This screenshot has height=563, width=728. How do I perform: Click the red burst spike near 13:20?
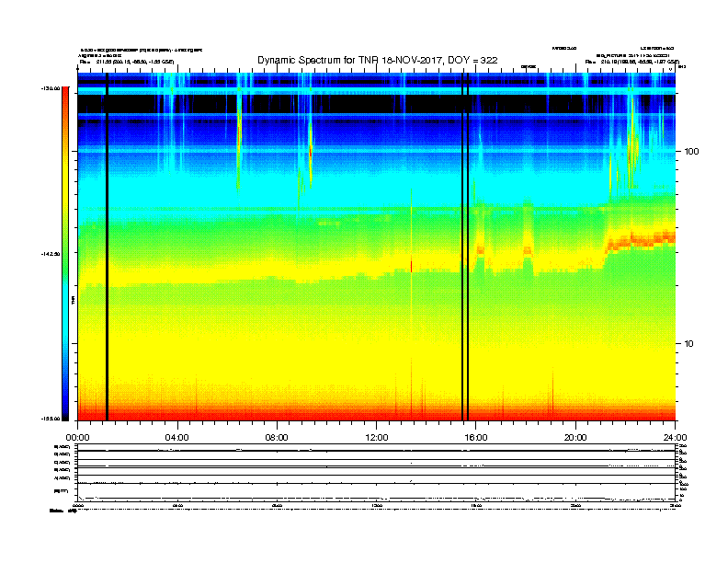click(x=412, y=266)
